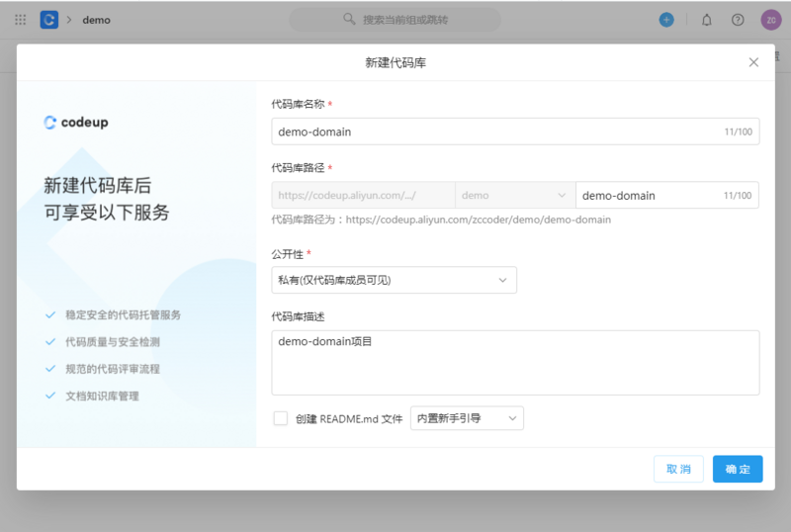Open the 内置新手引导 template dropdown

pyautogui.click(x=467, y=418)
